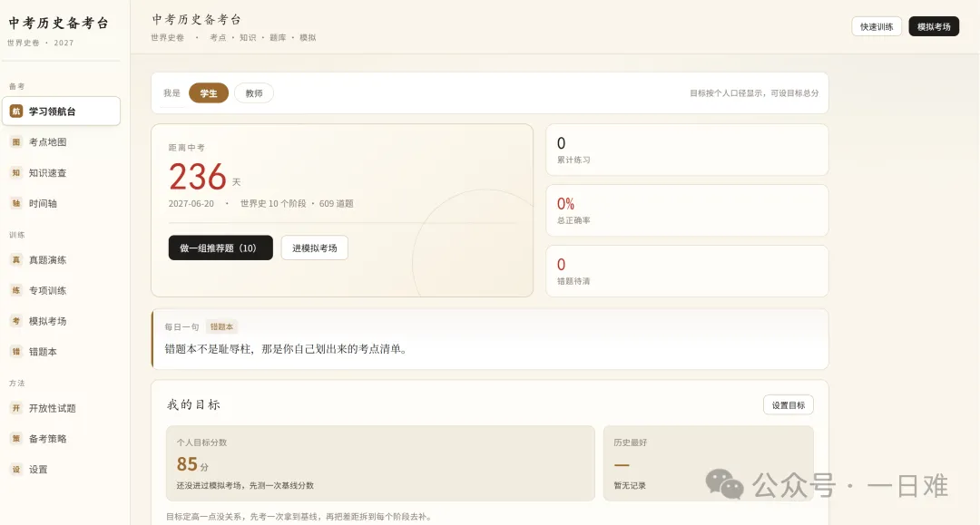Click the 历史最好 card

708,463
